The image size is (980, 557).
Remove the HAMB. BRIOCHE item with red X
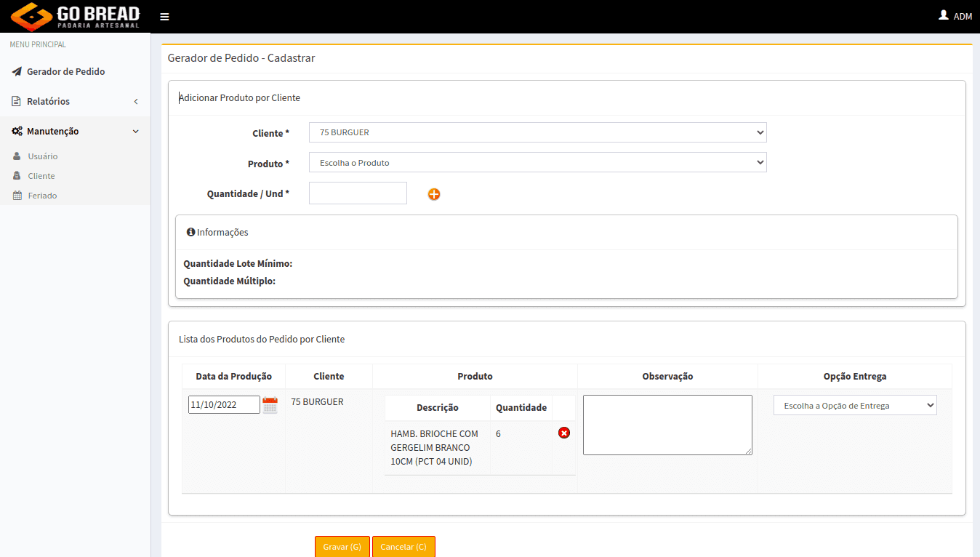click(x=563, y=433)
